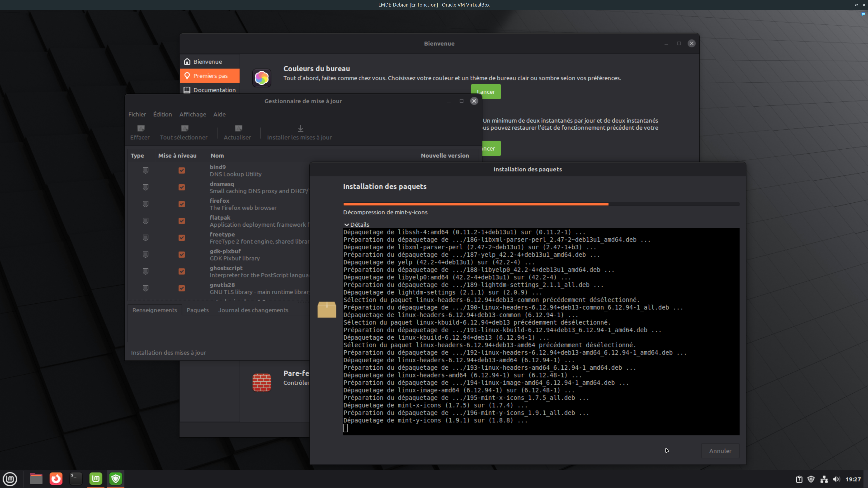Viewport: 868px width, 488px height.
Task: Select the firefox update row name
Action: click(219, 201)
